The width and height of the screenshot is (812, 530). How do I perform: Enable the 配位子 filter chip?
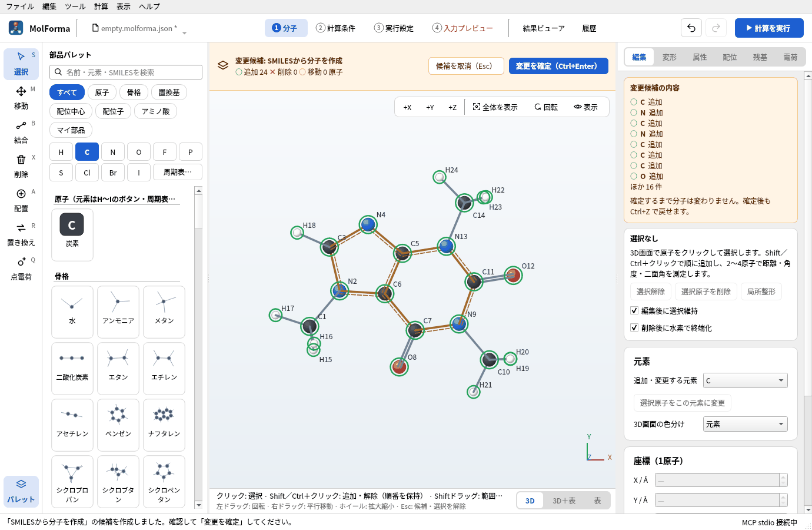click(113, 111)
